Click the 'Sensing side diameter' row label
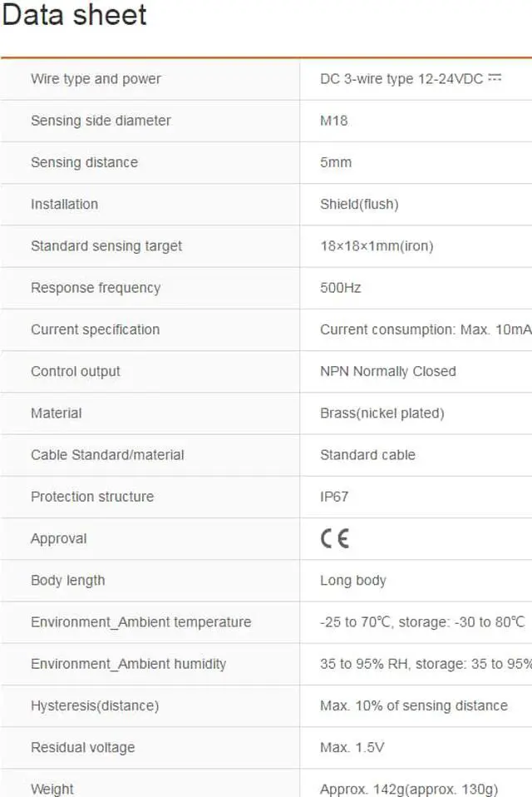The width and height of the screenshot is (532, 797). coord(101,121)
